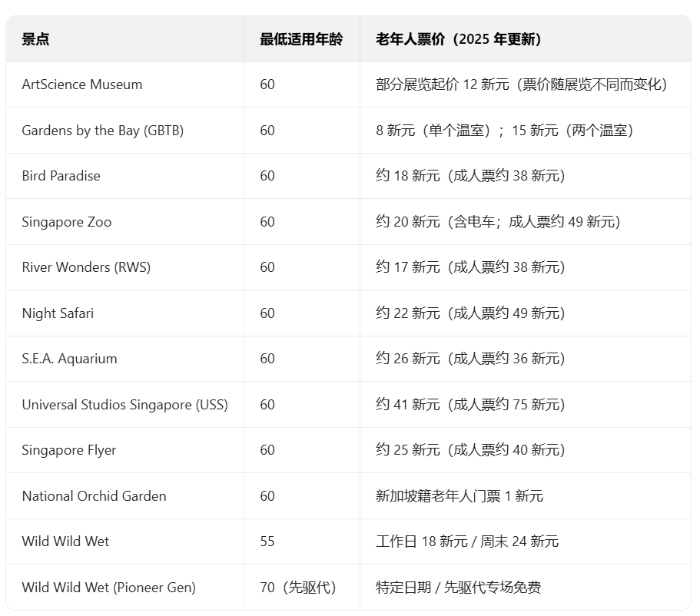Select the Bird Paradise row name
Image resolution: width=700 pixels, height=616 pixels.
[x=61, y=176]
